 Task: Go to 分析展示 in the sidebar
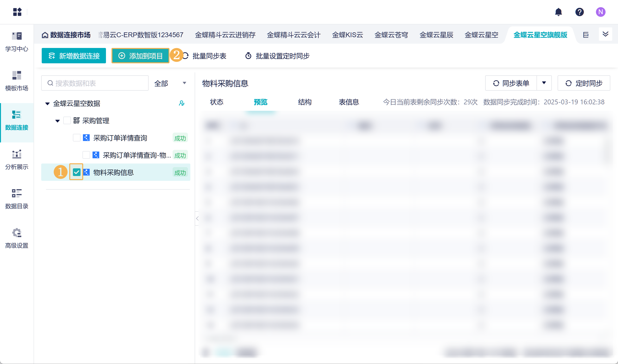(x=17, y=160)
